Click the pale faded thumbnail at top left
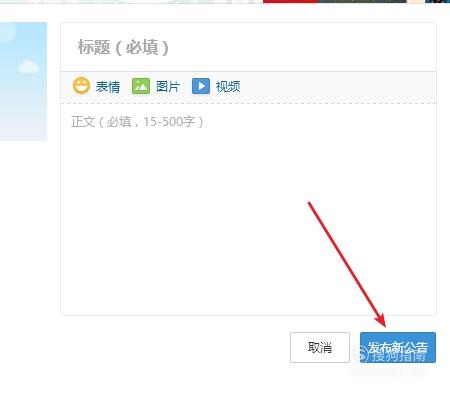This screenshot has height=401, width=450. [130, 1]
